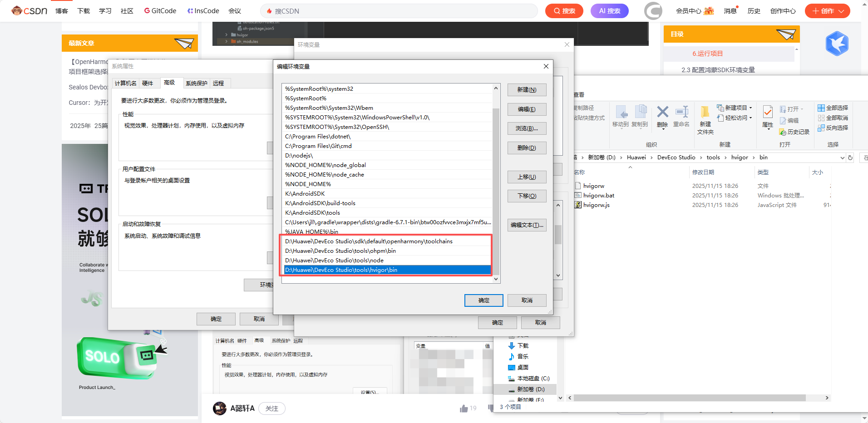Click 反向选择 in Explorer ribbon
The height and width of the screenshot is (423, 868).
coord(833,128)
